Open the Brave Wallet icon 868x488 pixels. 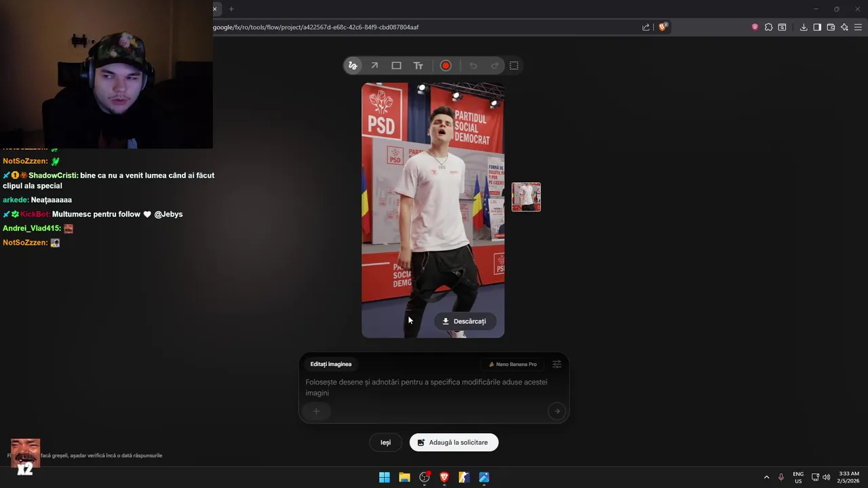(831, 27)
